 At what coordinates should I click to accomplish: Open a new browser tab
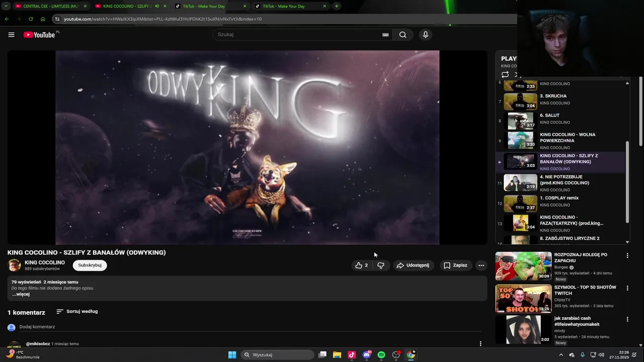coord(337,6)
